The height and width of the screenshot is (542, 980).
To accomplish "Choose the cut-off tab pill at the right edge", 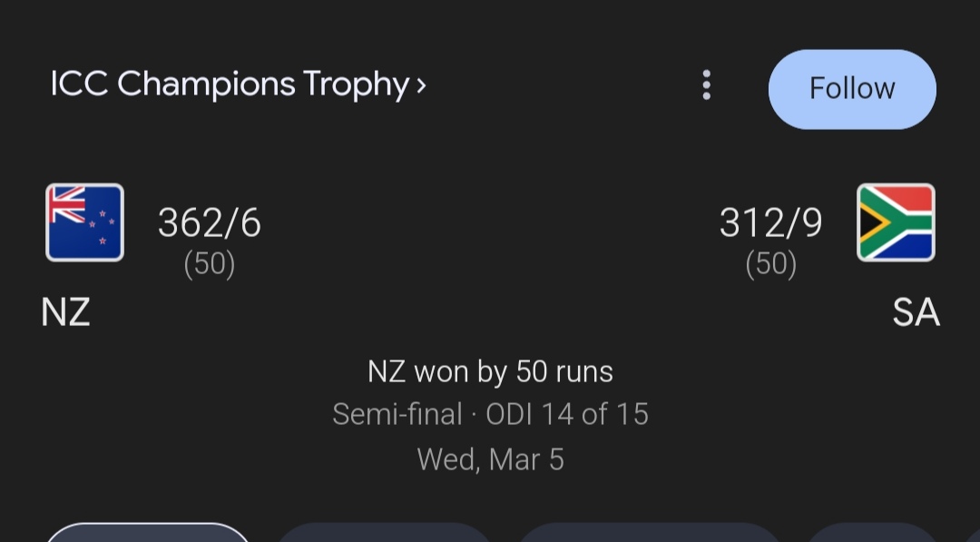I will [871, 533].
